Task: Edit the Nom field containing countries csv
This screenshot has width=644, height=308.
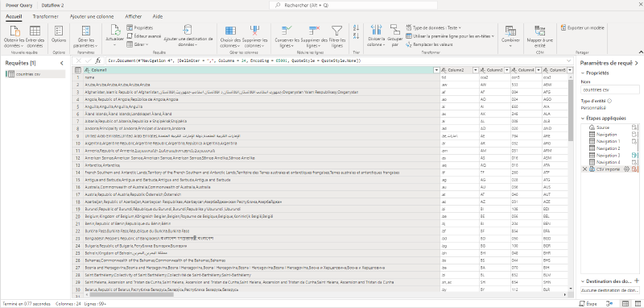Action: tap(610, 89)
